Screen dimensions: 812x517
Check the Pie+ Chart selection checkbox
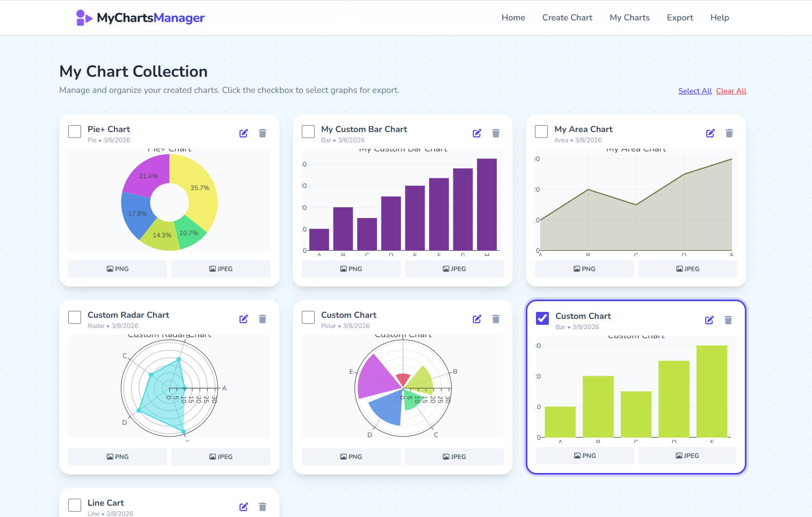(74, 131)
